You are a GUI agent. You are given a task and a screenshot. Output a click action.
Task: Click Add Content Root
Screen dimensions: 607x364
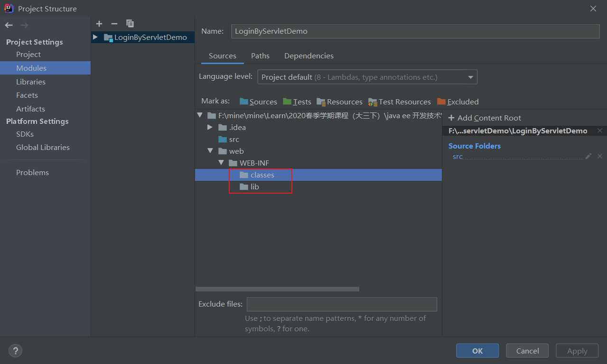pyautogui.click(x=485, y=118)
